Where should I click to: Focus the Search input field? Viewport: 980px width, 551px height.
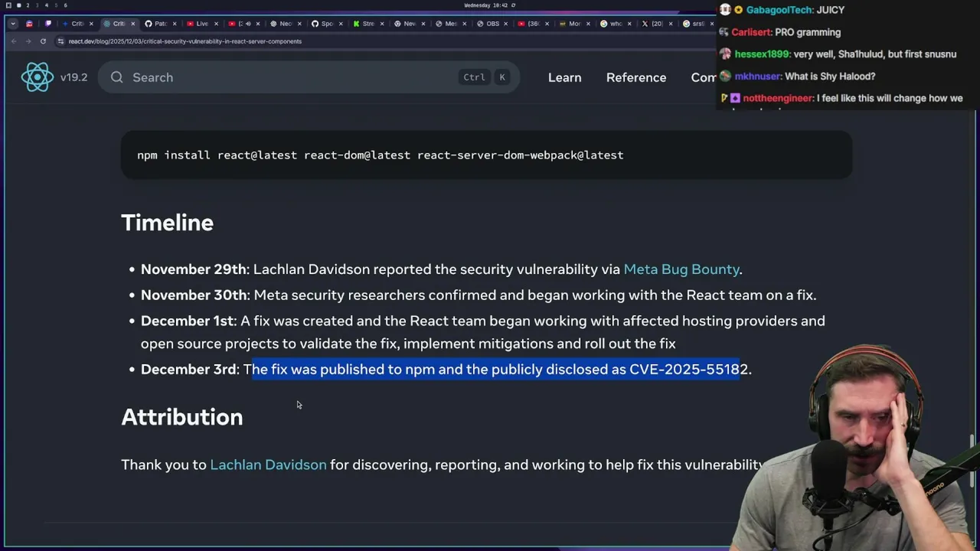[309, 77]
